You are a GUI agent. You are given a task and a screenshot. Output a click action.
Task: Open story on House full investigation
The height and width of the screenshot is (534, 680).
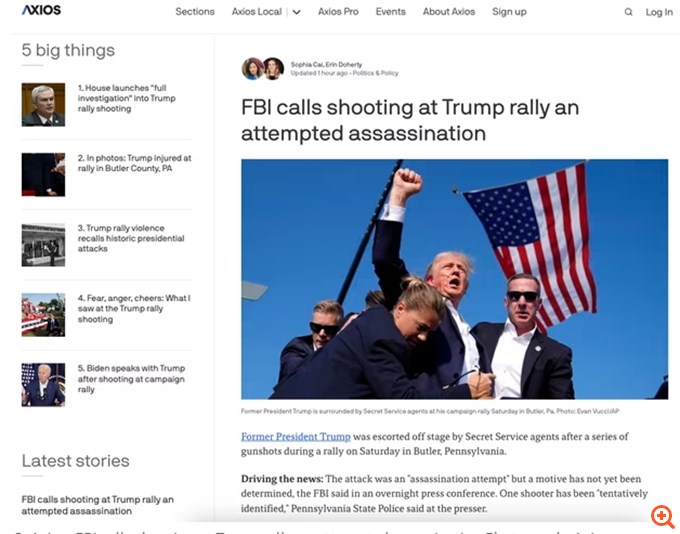tap(127, 98)
